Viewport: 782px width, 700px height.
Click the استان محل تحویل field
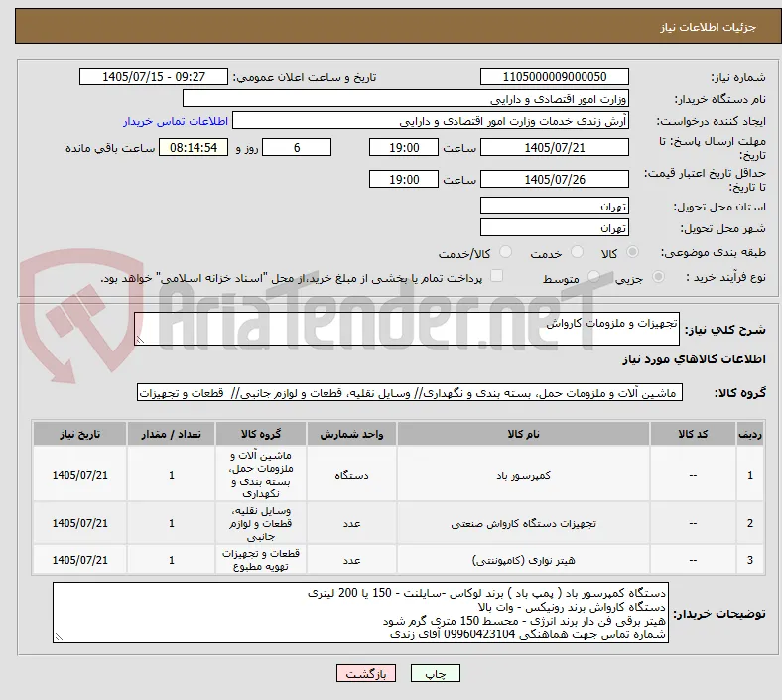pyautogui.click(x=554, y=207)
